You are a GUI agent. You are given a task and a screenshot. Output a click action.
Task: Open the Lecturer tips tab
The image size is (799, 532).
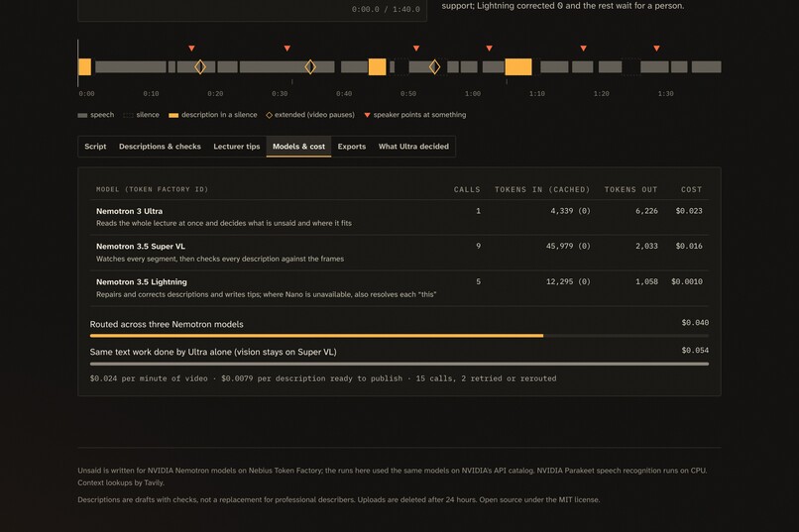tap(237, 147)
